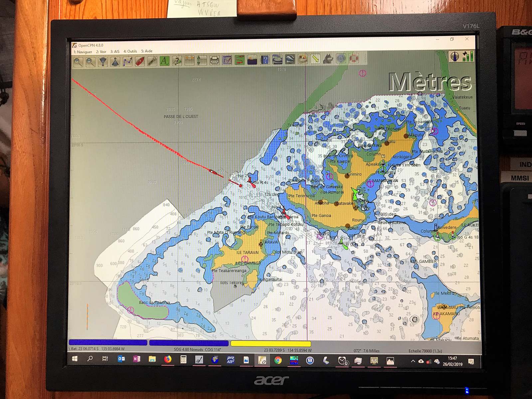The image size is (532, 399).
Task: Open the route and waypoint manager
Action: point(227,60)
